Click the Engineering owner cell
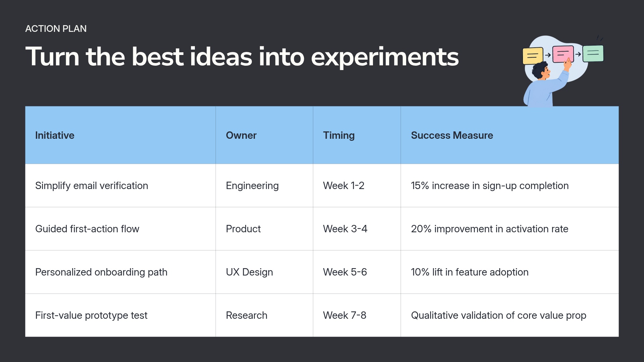This screenshot has width=644, height=362. (264, 186)
